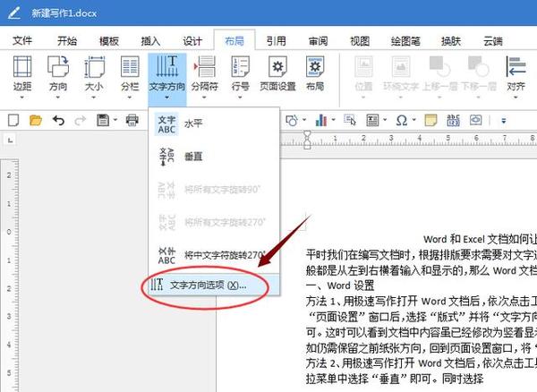Expand the Omega symbol dropdown arrow
This screenshot has width=537, height=392.
click(413, 120)
